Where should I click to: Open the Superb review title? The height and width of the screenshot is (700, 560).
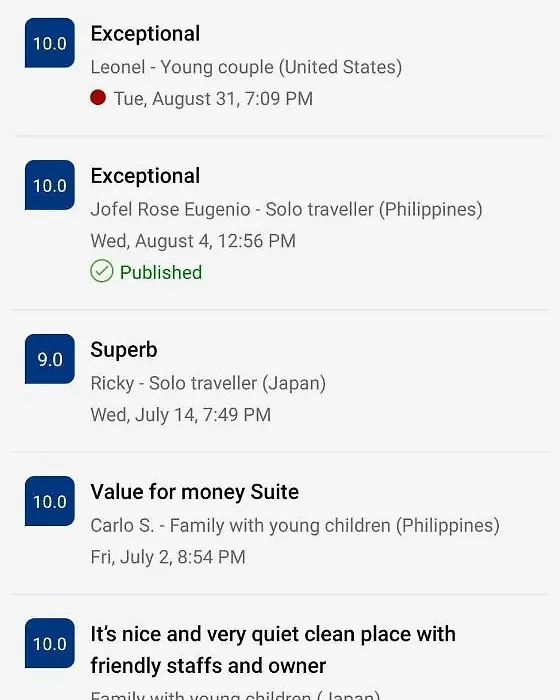click(x=124, y=350)
